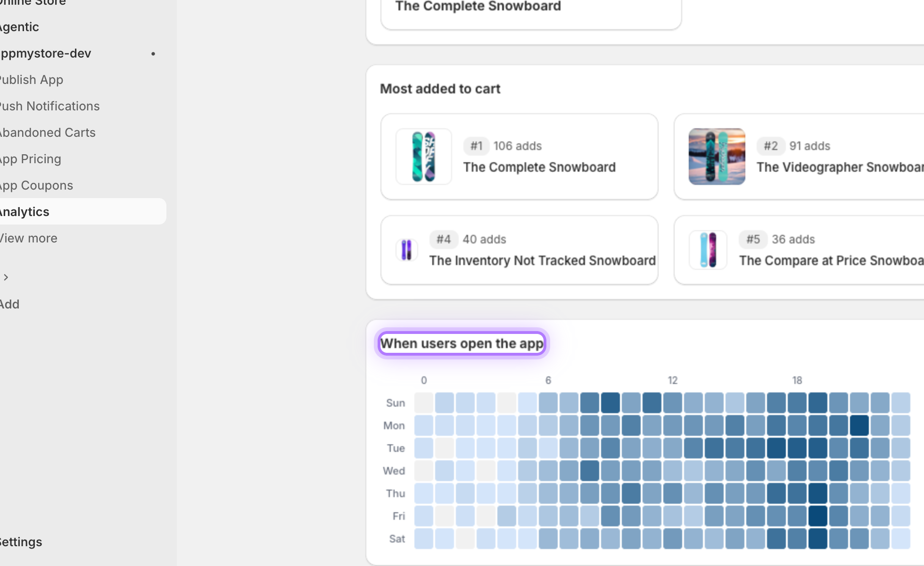Click the Compare at Price Snowboard thumbnail
Image resolution: width=924 pixels, height=566 pixels.
point(708,250)
